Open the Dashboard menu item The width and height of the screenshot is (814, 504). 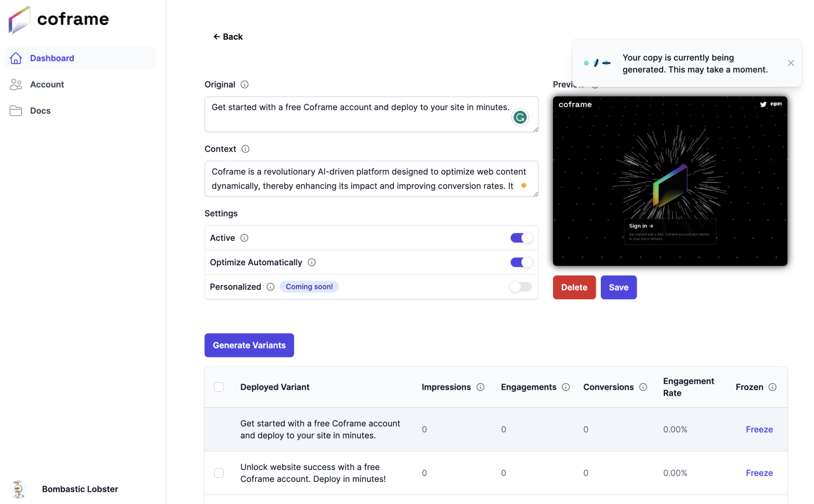pos(80,58)
